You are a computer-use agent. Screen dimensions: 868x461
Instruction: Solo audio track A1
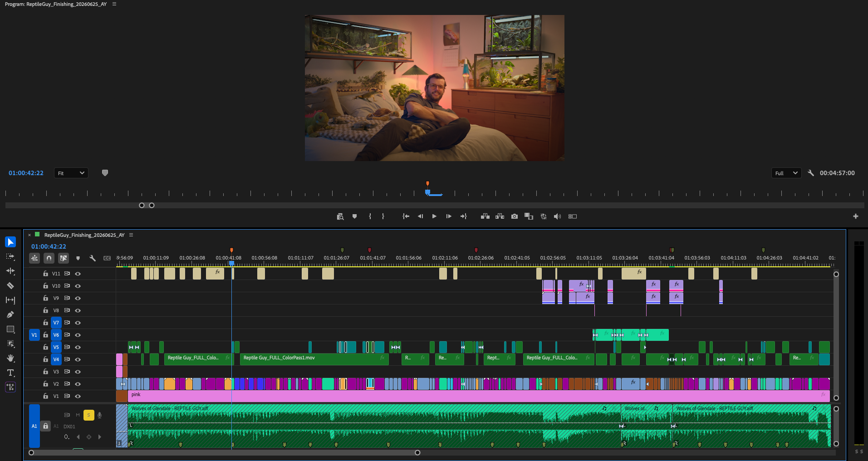pyautogui.click(x=89, y=415)
